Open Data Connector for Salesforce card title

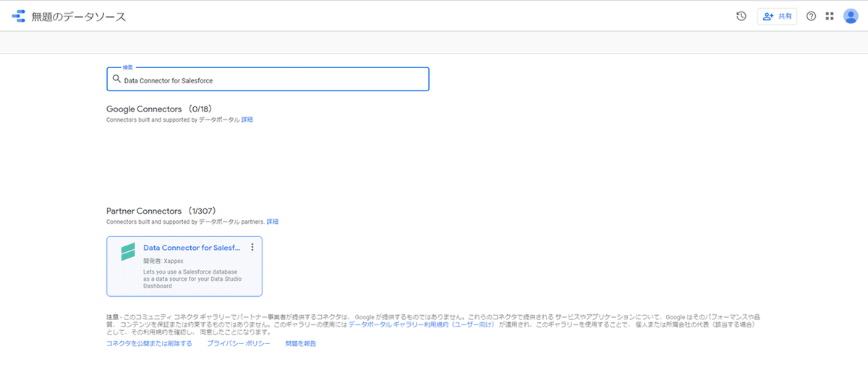tap(192, 248)
